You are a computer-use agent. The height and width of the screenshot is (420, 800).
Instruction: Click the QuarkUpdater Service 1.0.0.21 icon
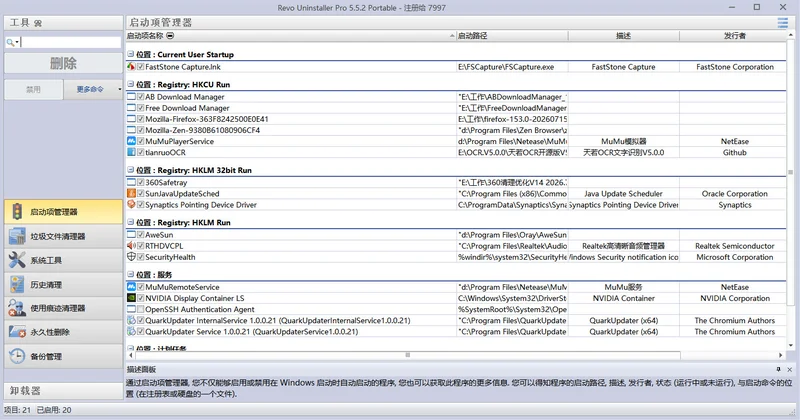coord(131,331)
